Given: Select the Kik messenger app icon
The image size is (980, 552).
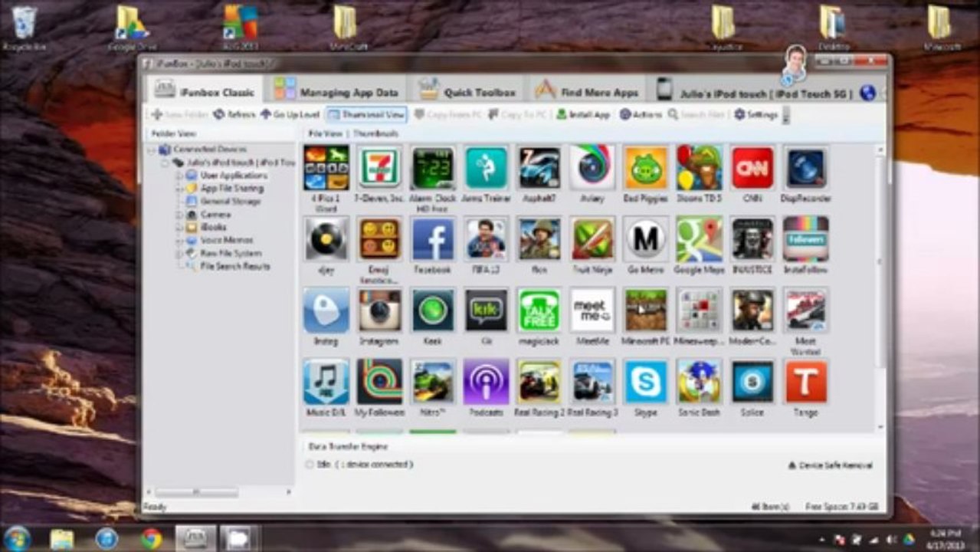Looking at the screenshot, I should coord(487,310).
